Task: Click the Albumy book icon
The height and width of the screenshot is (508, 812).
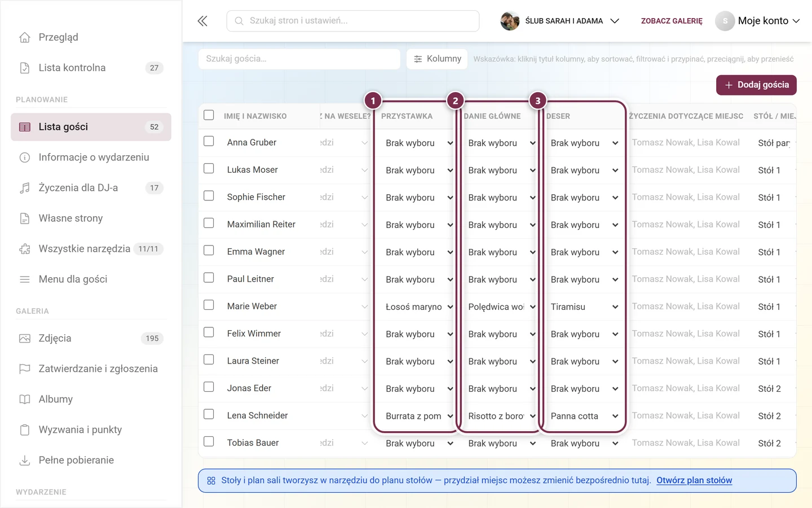Action: point(25,400)
